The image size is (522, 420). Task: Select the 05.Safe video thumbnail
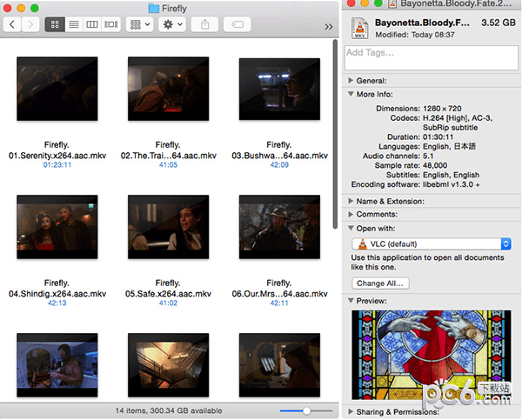pyautogui.click(x=169, y=227)
